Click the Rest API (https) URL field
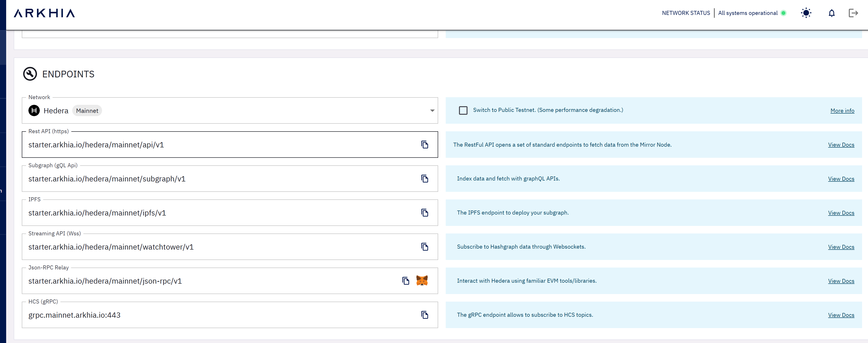This screenshot has height=343, width=868. click(x=230, y=145)
